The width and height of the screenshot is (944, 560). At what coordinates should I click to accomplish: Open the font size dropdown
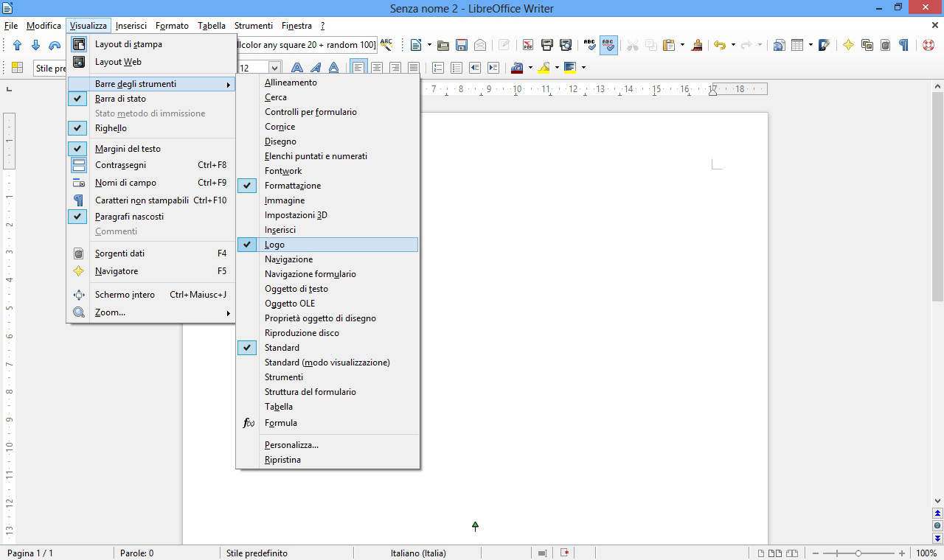click(274, 68)
